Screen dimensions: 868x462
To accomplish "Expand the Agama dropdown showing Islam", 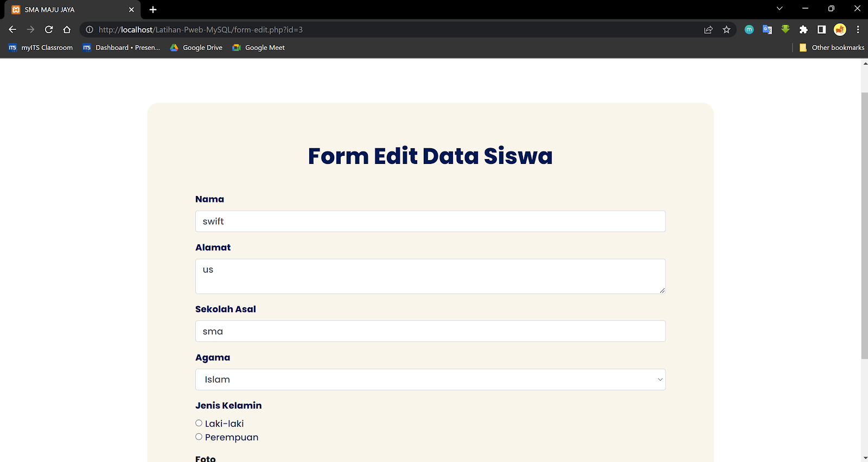I will click(x=430, y=379).
